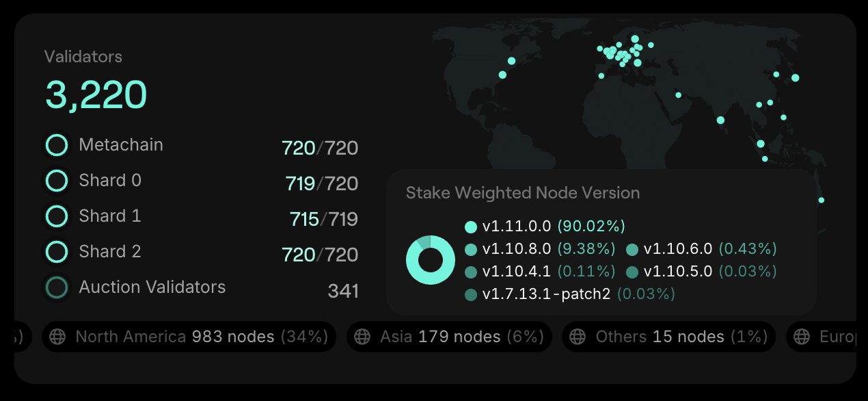Click the globe icon beside North America
The width and height of the screenshot is (868, 401).
pos(58,337)
